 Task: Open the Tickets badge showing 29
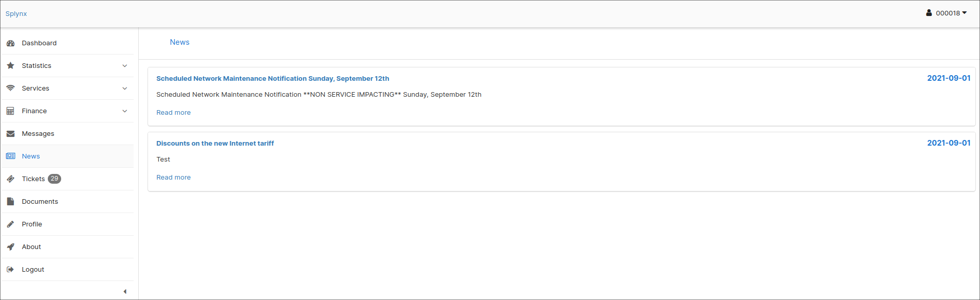point(54,179)
